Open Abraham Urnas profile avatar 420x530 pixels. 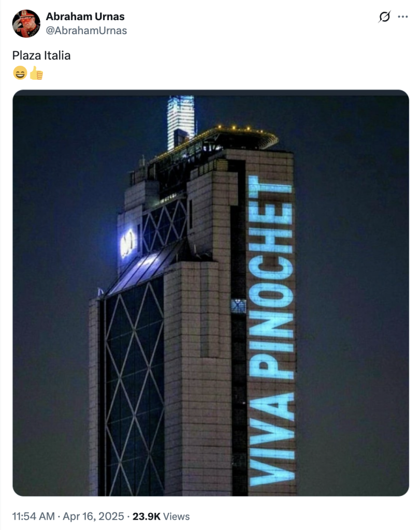coord(26,23)
